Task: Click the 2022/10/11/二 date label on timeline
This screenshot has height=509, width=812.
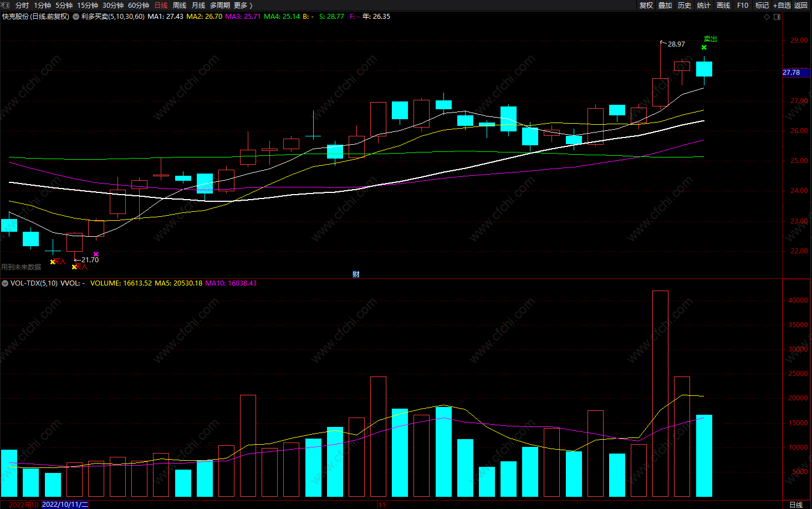Action: pyautogui.click(x=65, y=505)
